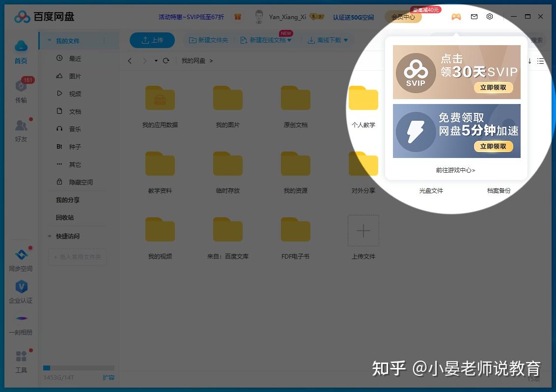The height and width of the screenshot is (392, 556).
Task: Switch to list view icon
Action: click(540, 61)
